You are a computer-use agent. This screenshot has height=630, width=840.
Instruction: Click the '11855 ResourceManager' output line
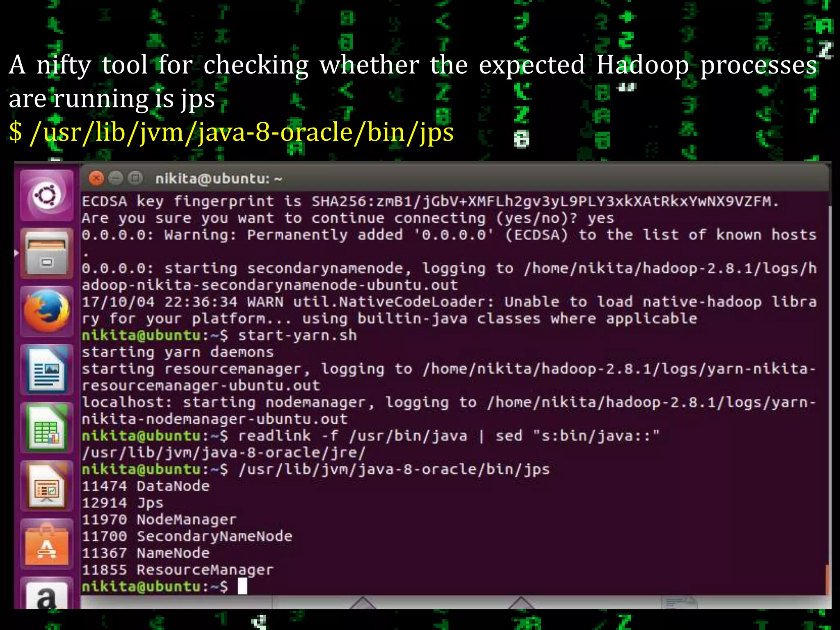point(178,570)
